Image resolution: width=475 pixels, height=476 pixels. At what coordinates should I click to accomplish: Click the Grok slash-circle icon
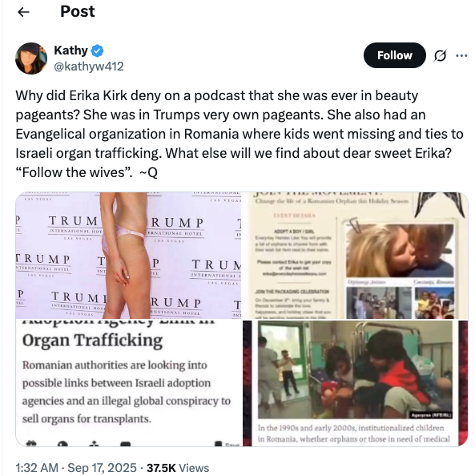click(x=440, y=55)
